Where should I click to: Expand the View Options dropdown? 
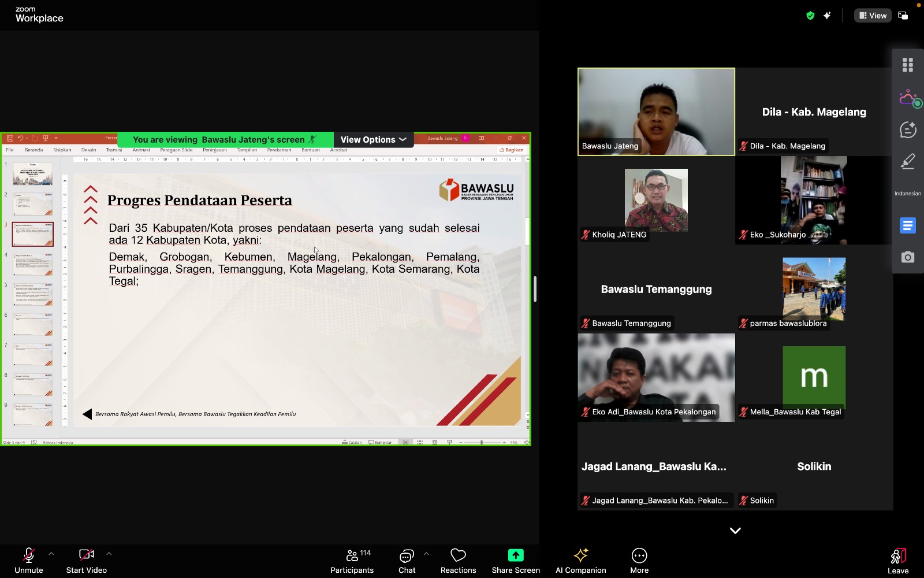click(x=373, y=139)
